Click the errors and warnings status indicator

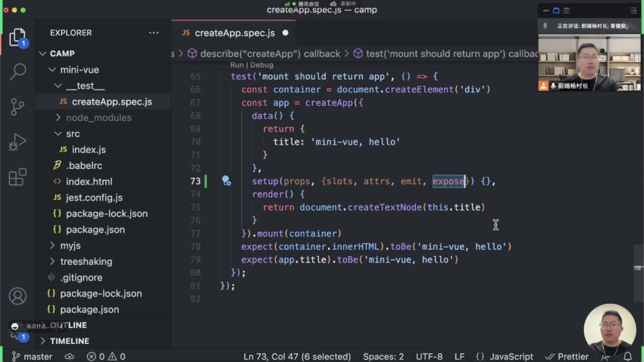[106, 356]
